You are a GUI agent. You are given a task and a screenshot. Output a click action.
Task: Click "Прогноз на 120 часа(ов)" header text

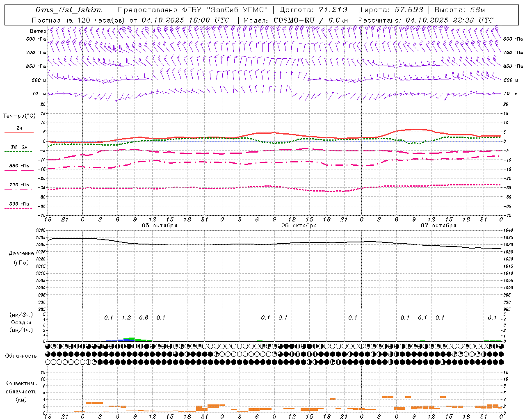pyautogui.click(x=79, y=20)
